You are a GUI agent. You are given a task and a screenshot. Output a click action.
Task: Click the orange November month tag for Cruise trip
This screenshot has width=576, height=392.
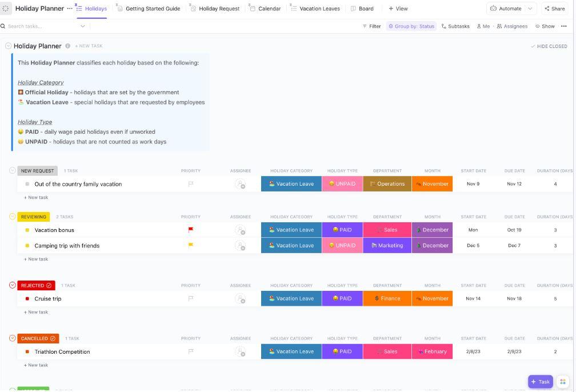click(432, 299)
